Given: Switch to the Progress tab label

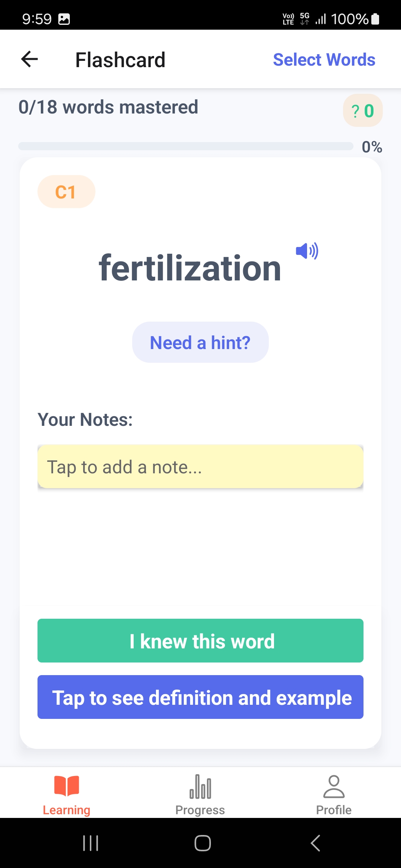Looking at the screenshot, I should click(200, 810).
